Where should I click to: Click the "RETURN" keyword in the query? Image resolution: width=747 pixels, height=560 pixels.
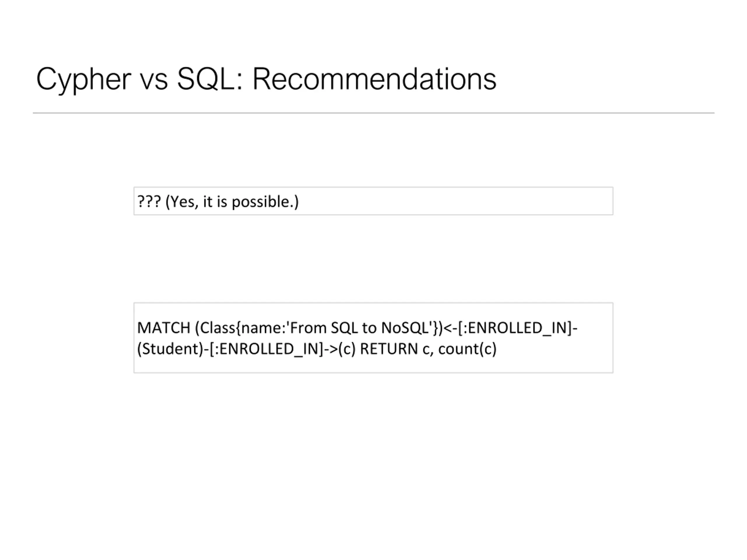tap(389, 349)
